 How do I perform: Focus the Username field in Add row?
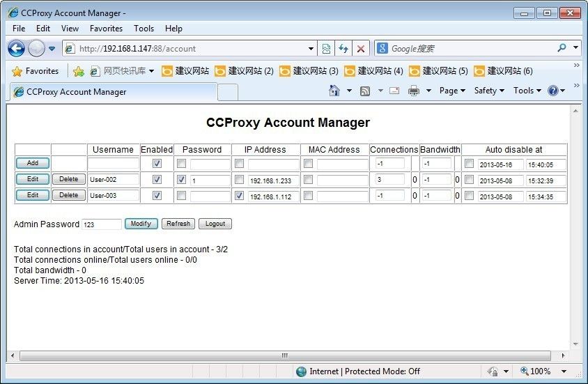pyautogui.click(x=114, y=164)
